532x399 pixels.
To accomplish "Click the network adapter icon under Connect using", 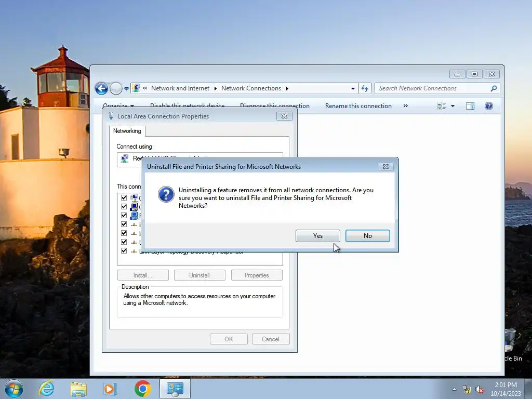I will tap(125, 158).
